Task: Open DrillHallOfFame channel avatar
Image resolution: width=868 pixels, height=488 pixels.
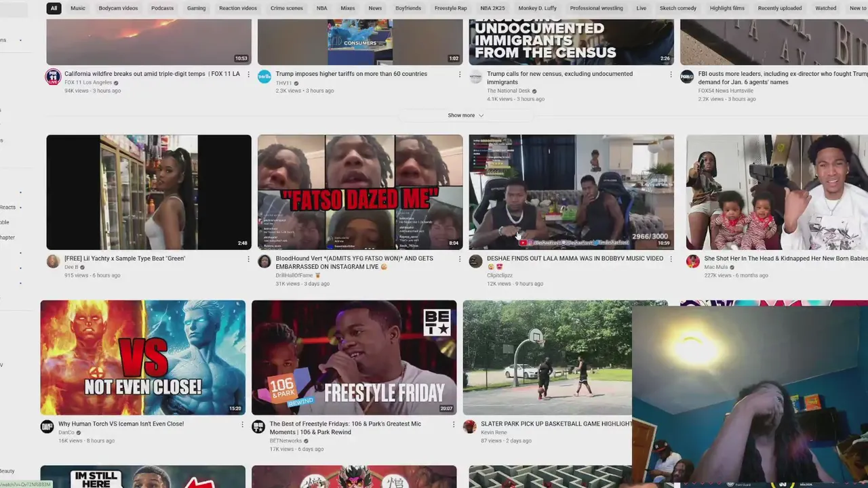Action: click(264, 262)
